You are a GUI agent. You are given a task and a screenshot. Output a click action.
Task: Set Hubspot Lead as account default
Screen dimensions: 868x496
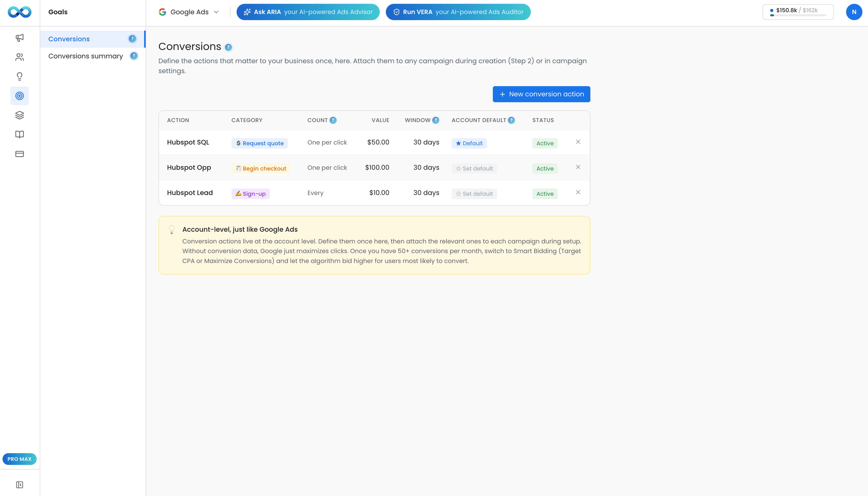click(x=474, y=194)
